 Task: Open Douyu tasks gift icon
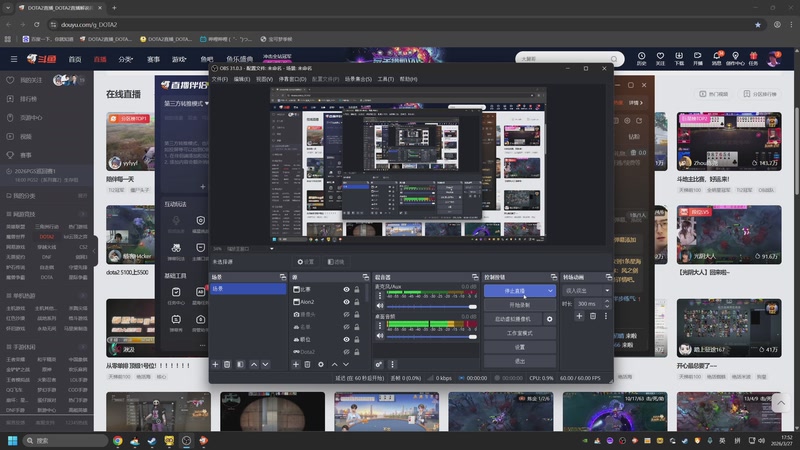pos(754,58)
